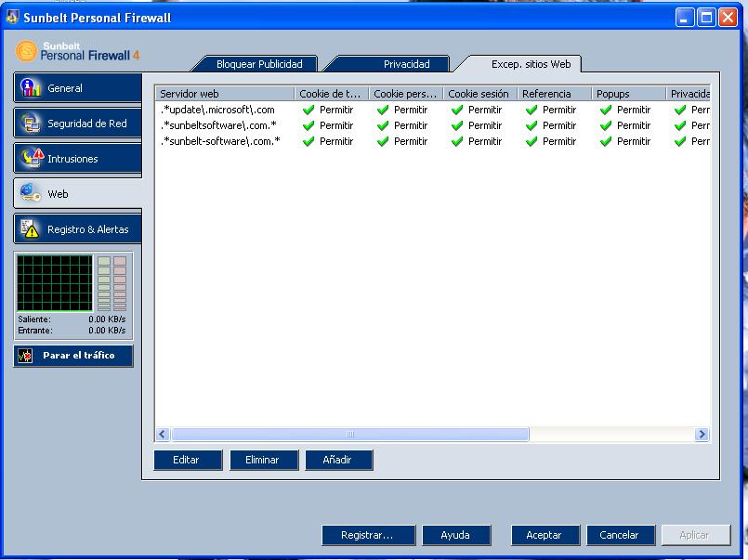Click Añadir to add an exception

pos(339,460)
